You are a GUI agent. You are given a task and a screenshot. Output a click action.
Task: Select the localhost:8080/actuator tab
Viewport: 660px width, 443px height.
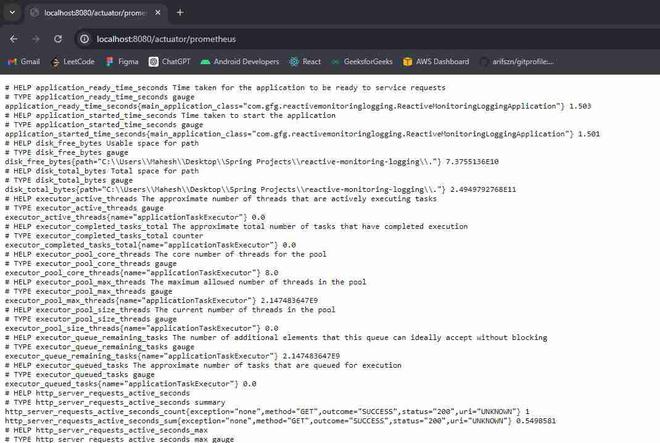tap(95, 13)
